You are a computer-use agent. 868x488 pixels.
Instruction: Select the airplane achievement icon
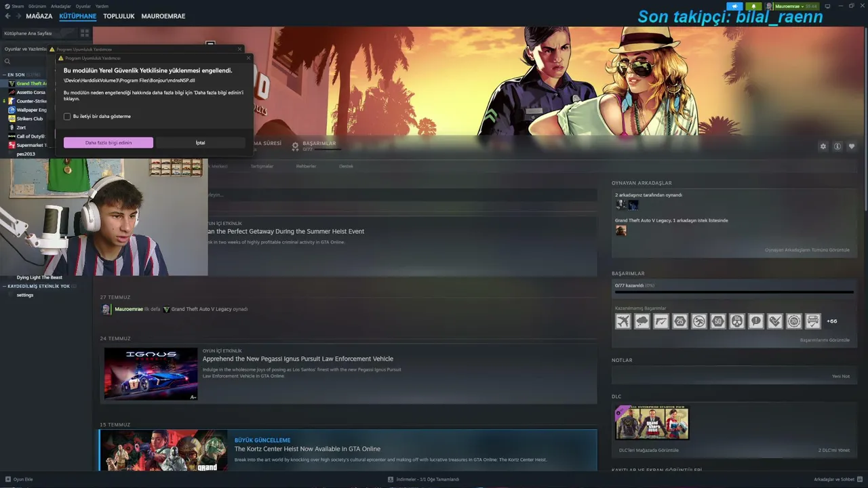623,321
